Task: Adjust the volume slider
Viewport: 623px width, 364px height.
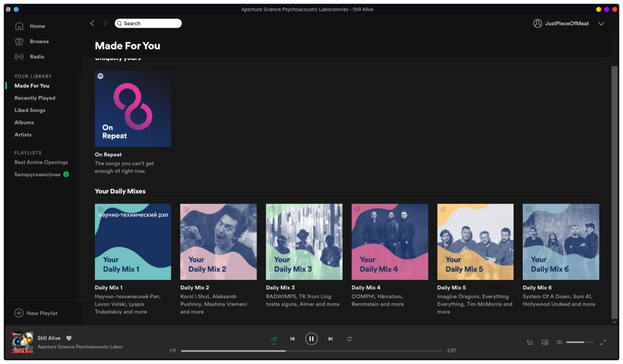Action: 580,342
